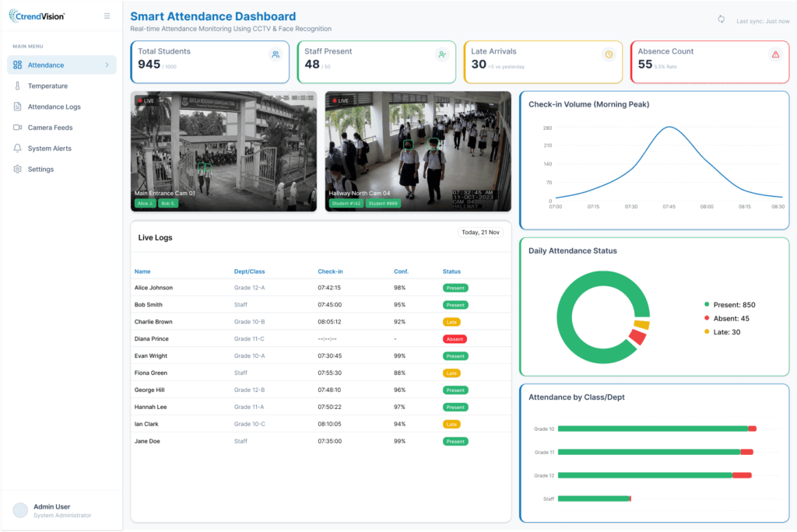Viewport: 797px width, 532px height.
Task: Toggle the Late legend entry in Daily Attendance Status
Action: click(x=722, y=332)
